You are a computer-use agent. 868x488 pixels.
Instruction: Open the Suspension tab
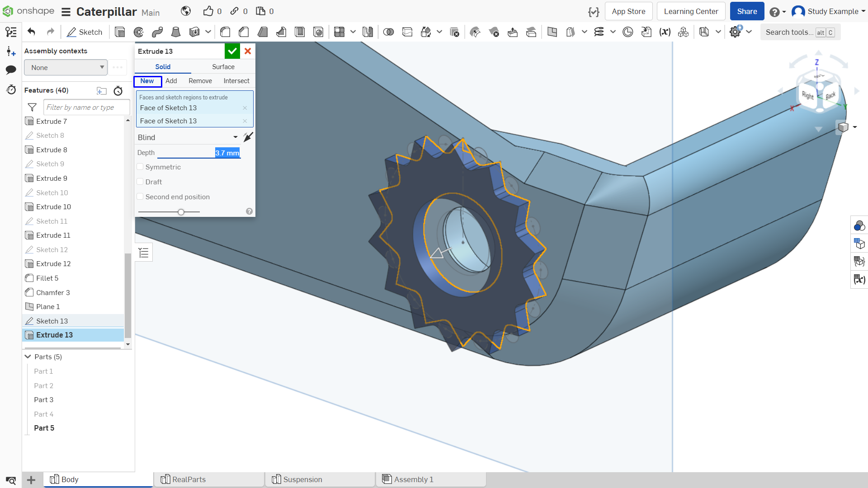[x=321, y=479]
